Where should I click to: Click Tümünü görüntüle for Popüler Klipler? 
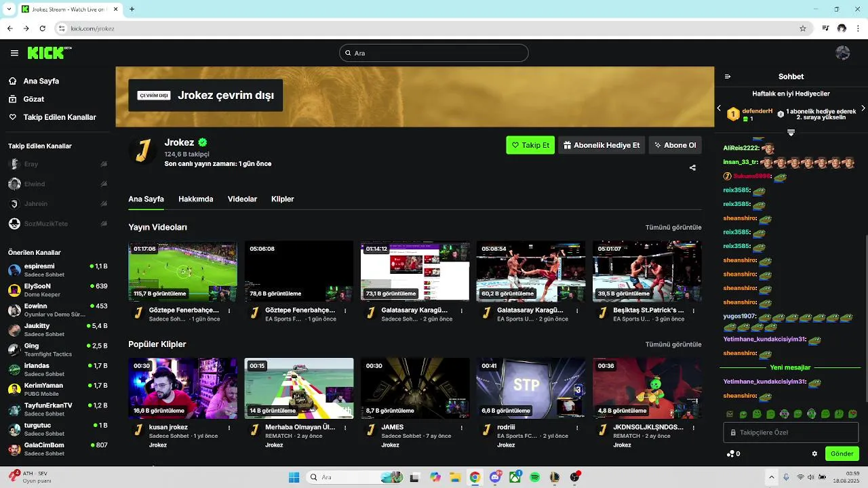pos(673,344)
